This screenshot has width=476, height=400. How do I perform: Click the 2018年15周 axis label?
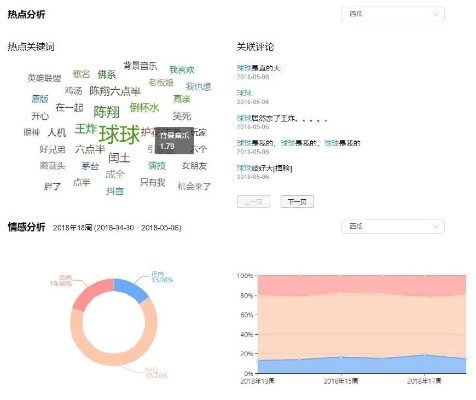tap(341, 381)
